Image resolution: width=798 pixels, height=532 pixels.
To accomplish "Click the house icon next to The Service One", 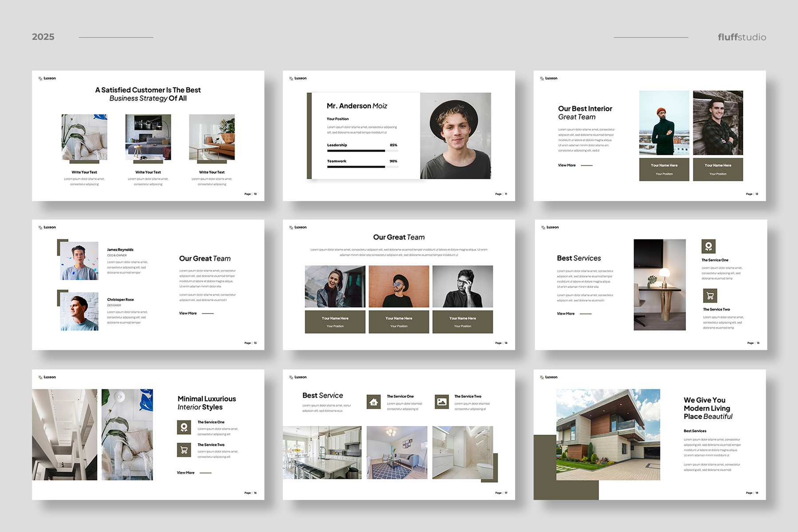I will click(x=373, y=402).
